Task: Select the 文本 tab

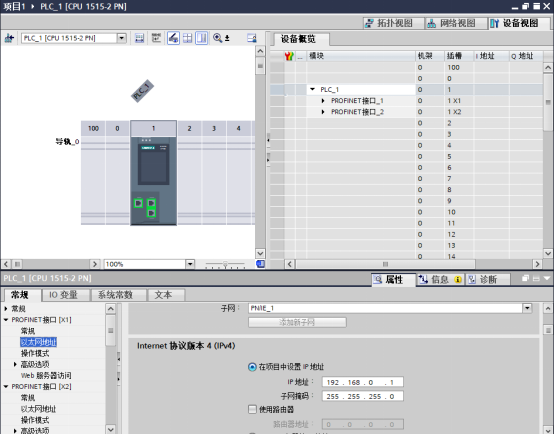Action: click(166, 295)
